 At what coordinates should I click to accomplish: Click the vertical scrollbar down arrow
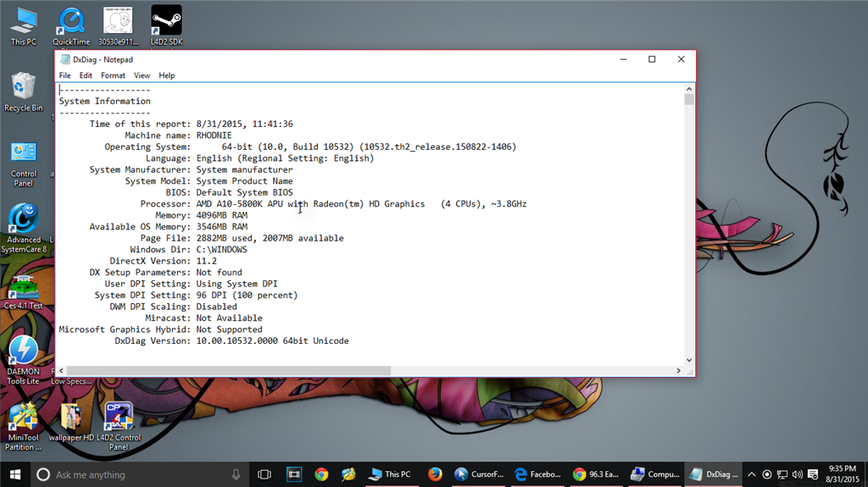pyautogui.click(x=689, y=360)
